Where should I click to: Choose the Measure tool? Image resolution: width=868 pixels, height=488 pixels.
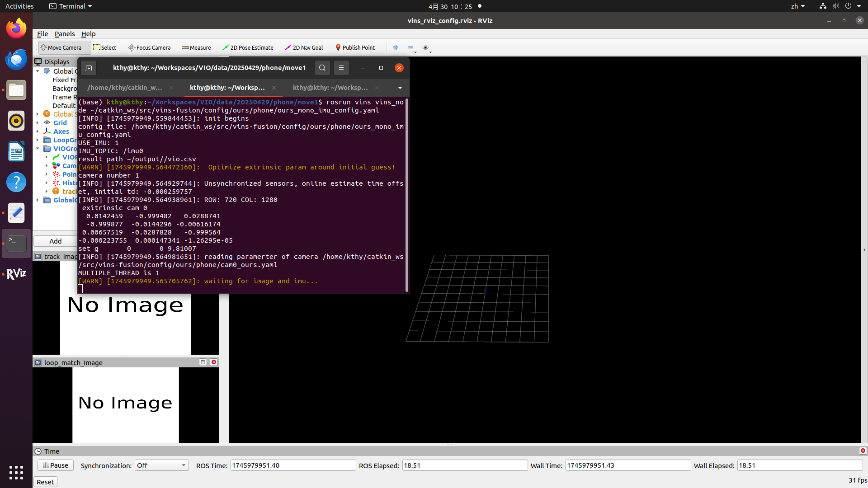(196, 47)
